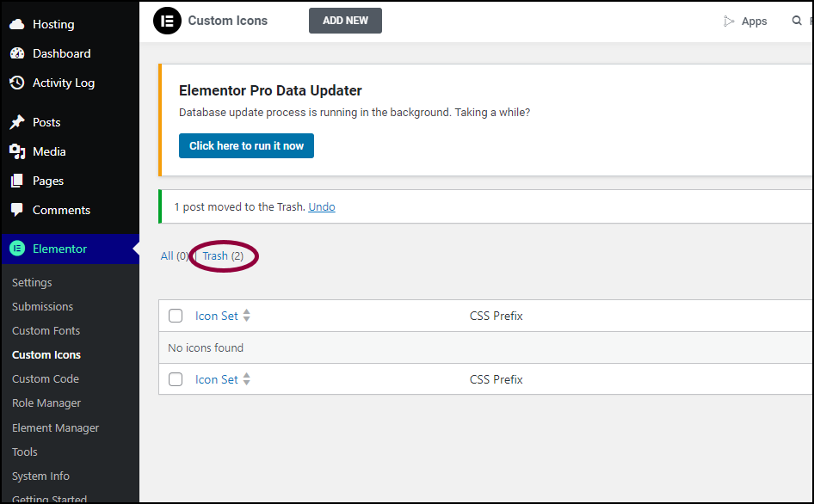814x504 pixels.
Task: Click the Activity Log clock icon
Action: (x=17, y=83)
